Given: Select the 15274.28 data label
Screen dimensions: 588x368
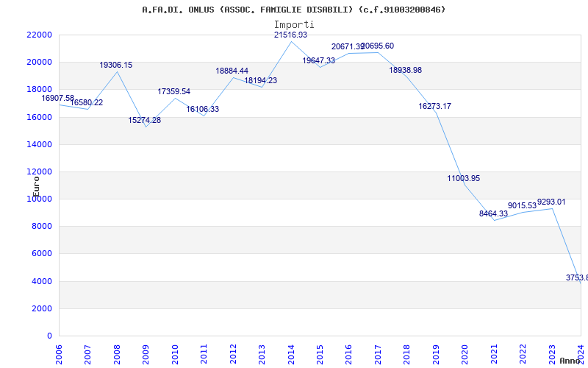Looking at the screenshot, I should click(x=145, y=121).
